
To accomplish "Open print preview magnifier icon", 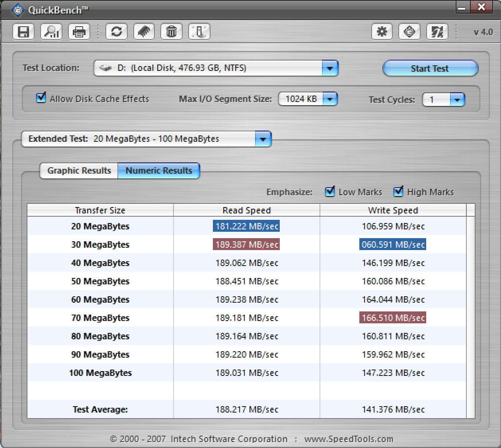I will click(51, 31).
